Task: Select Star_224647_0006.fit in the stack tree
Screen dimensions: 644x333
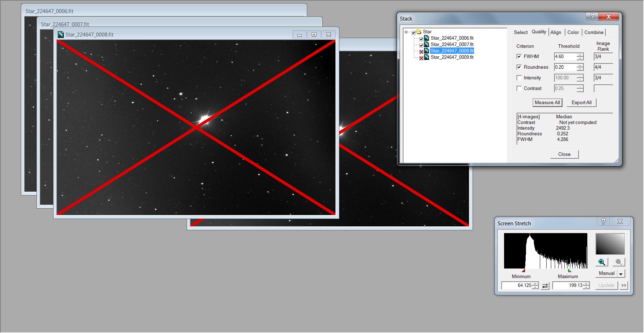Action: pos(452,38)
